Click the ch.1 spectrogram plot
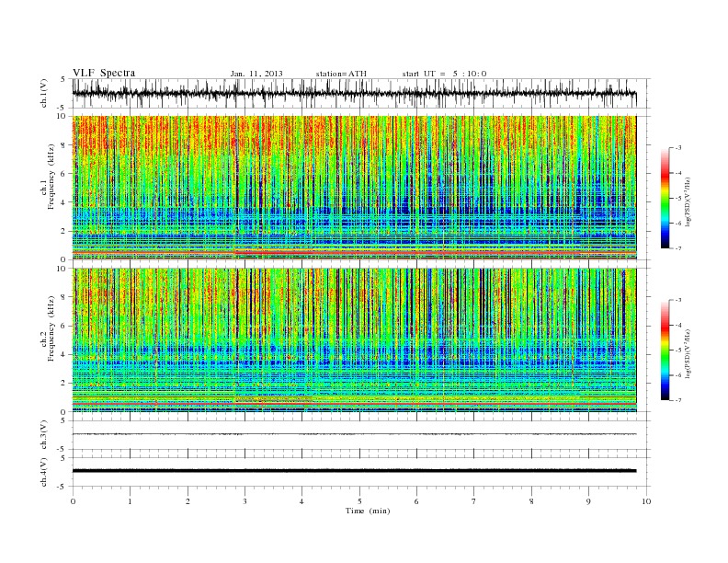This screenshot has width=728, height=563. pos(355,188)
